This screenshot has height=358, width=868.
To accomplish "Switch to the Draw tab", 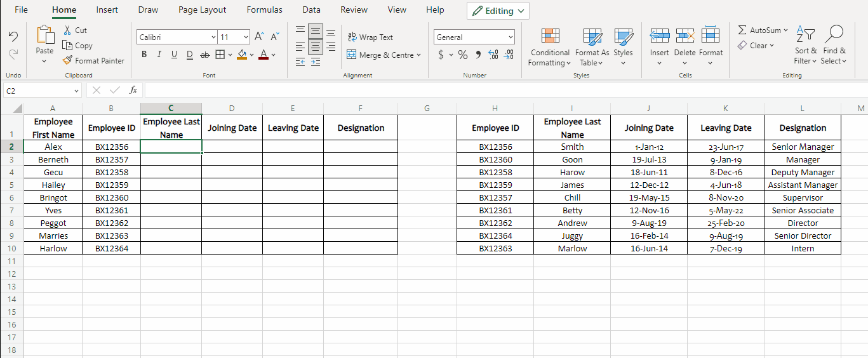I will coord(148,10).
